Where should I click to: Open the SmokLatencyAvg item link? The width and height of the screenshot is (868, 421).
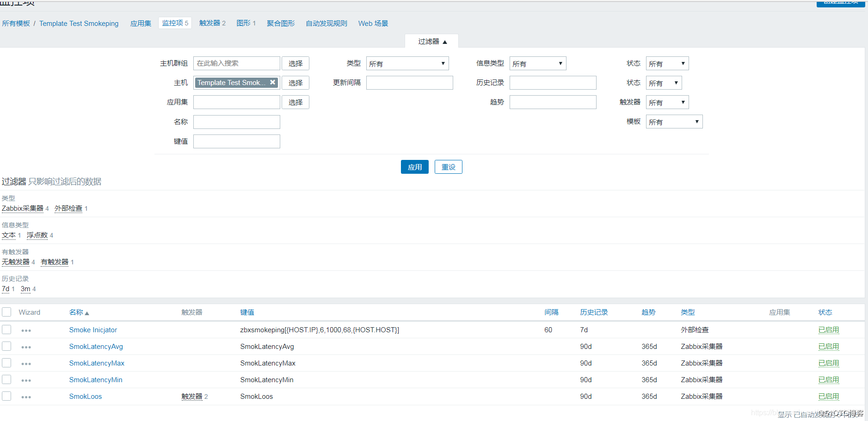click(x=96, y=347)
